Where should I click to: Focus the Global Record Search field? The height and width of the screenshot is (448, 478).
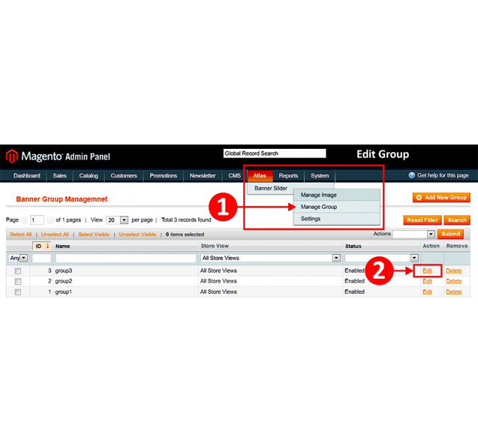click(275, 154)
